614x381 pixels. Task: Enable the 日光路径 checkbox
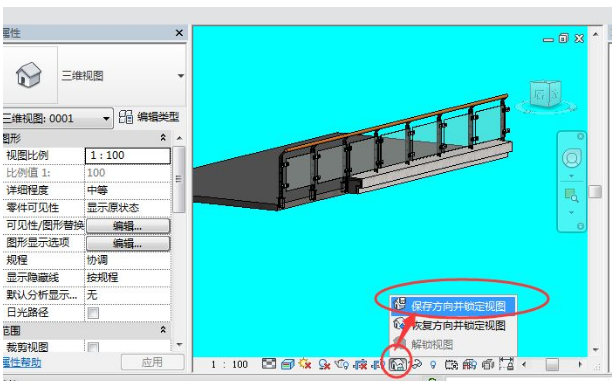click(93, 313)
